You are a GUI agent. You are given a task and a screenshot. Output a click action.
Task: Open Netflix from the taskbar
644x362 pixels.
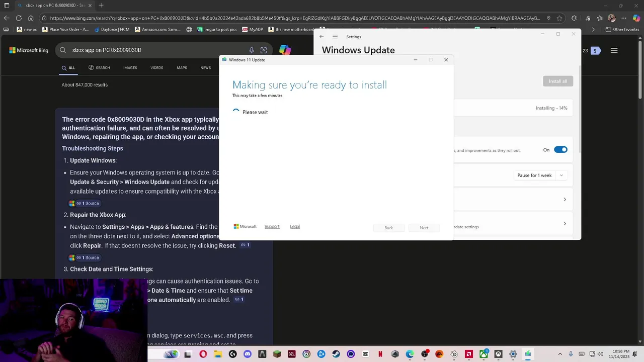(380, 354)
